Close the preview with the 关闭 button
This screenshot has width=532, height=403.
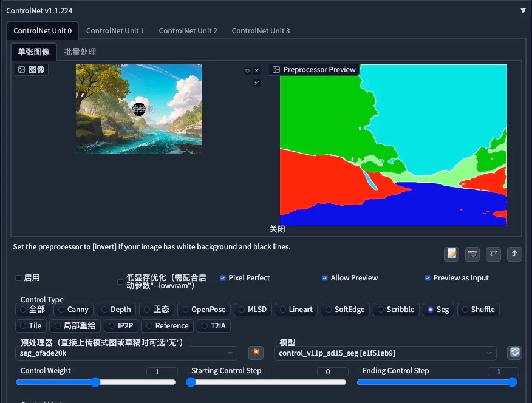[277, 229]
